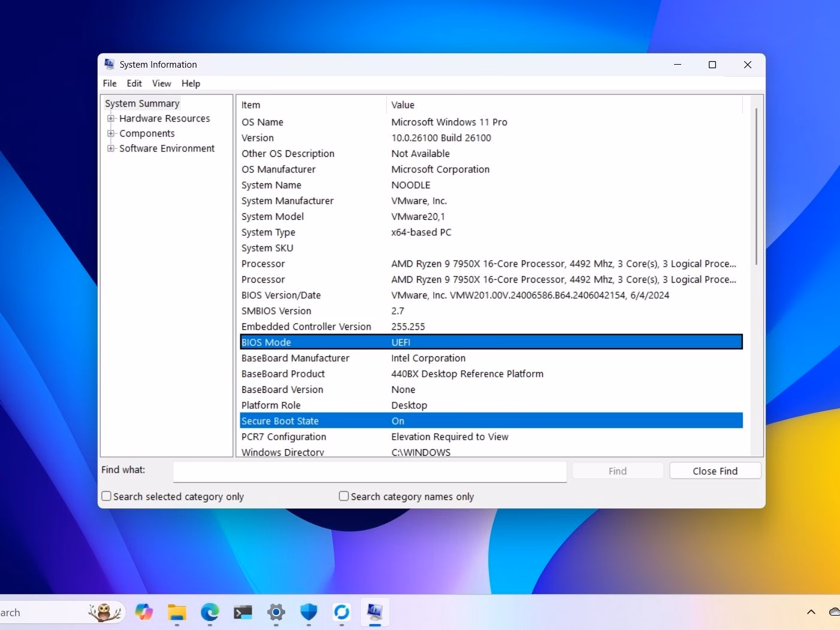The image size is (840, 630).
Task: Select BIOS Version/Date row
Action: click(x=491, y=295)
